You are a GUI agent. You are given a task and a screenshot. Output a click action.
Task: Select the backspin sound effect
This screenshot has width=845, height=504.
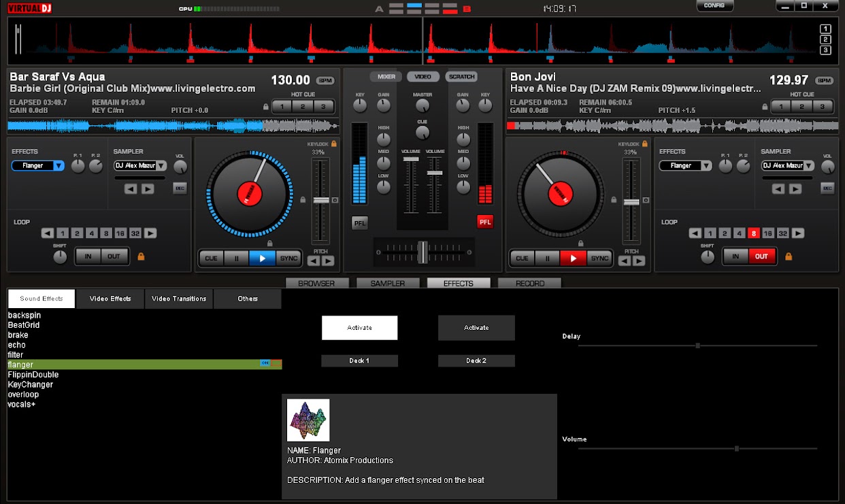pyautogui.click(x=144, y=316)
